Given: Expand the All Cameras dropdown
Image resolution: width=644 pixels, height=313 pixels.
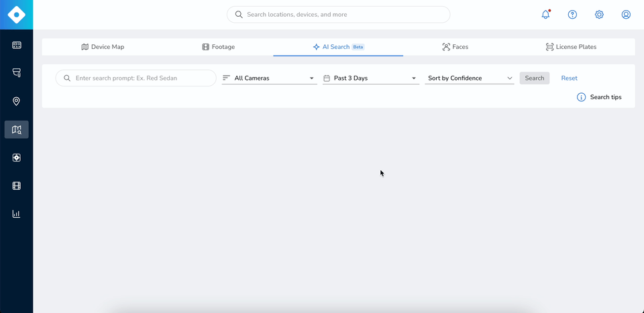Looking at the screenshot, I should [x=270, y=78].
